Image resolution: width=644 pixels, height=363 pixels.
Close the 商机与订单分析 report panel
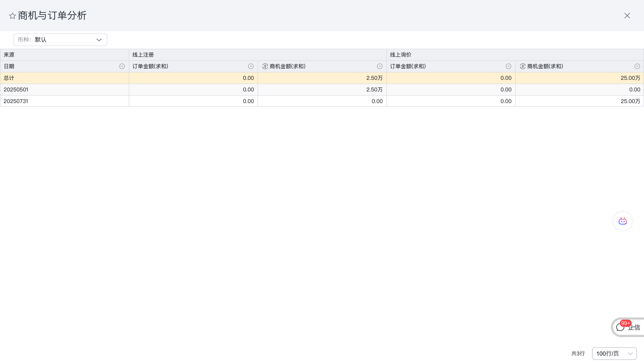click(x=627, y=16)
